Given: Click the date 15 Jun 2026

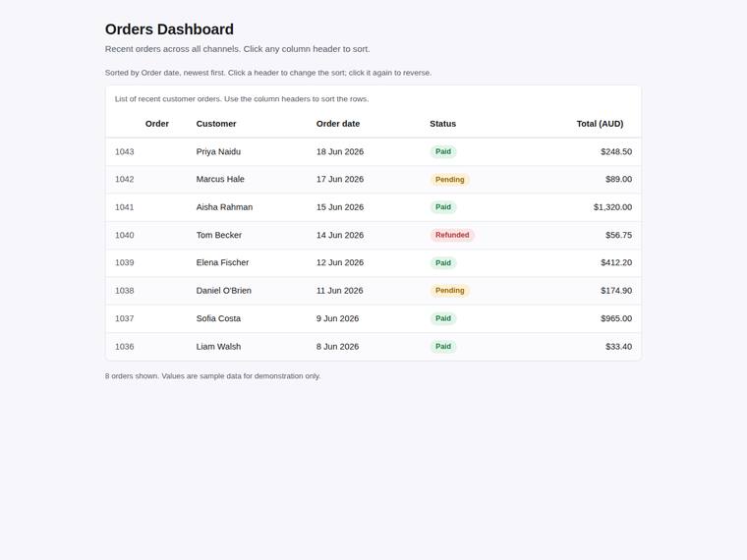Looking at the screenshot, I should [340, 207].
